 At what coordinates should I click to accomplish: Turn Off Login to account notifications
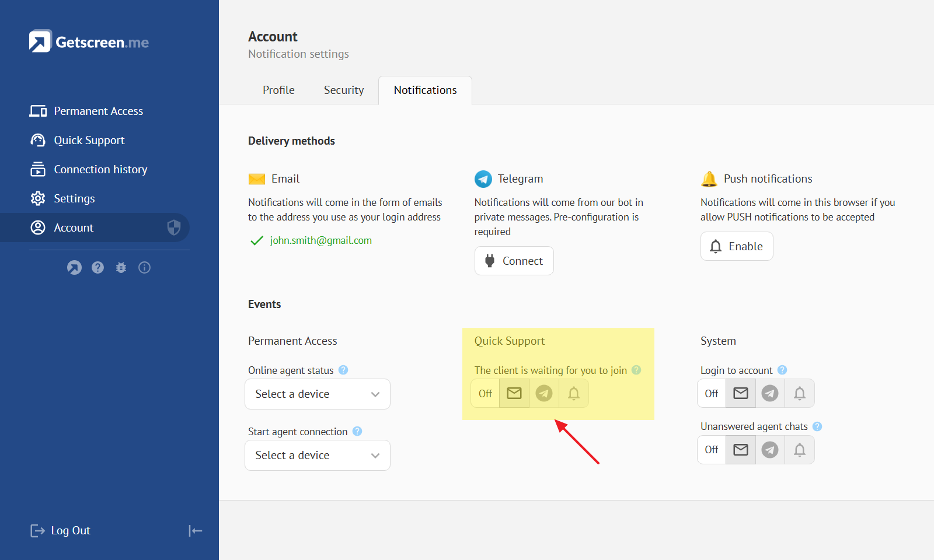coord(712,394)
